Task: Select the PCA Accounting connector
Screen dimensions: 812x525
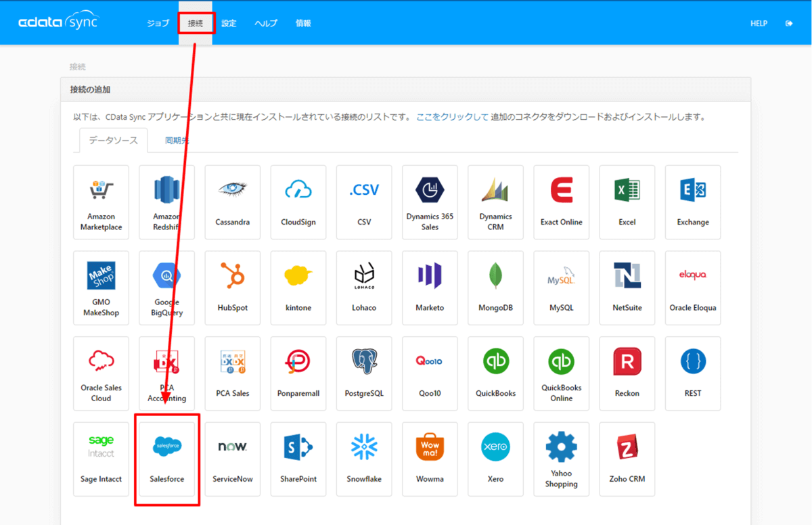Action: coord(166,373)
